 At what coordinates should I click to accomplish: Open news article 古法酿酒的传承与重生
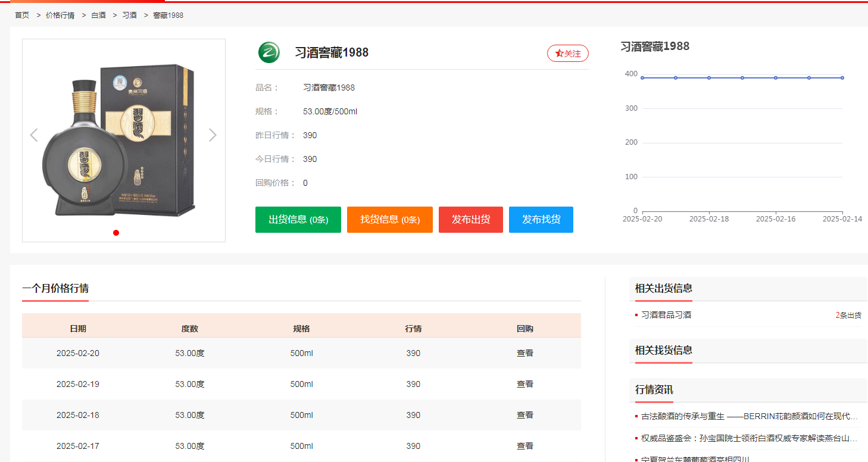[x=750, y=416]
